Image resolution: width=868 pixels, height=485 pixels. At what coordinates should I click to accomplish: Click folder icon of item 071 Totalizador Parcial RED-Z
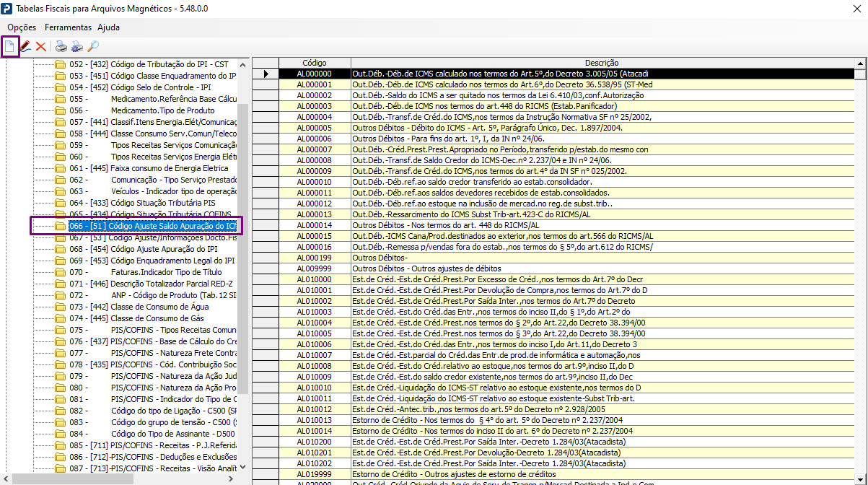click(60, 284)
